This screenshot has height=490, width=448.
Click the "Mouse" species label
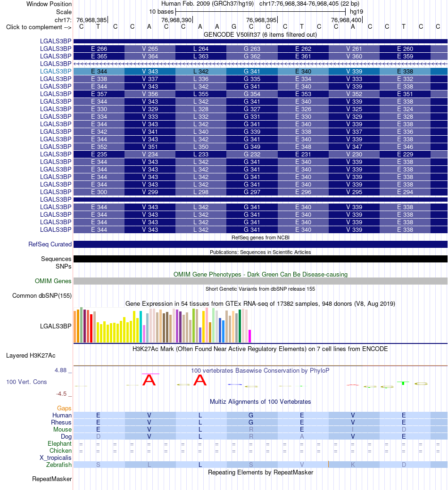[63, 430]
